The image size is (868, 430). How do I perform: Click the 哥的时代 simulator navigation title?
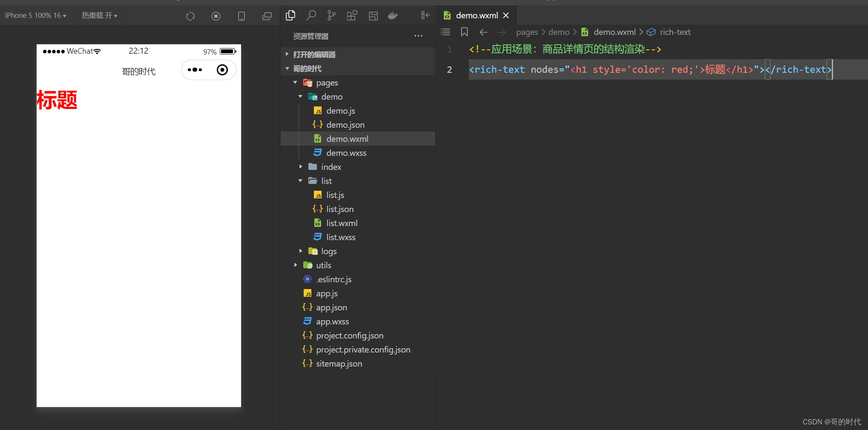(x=139, y=72)
